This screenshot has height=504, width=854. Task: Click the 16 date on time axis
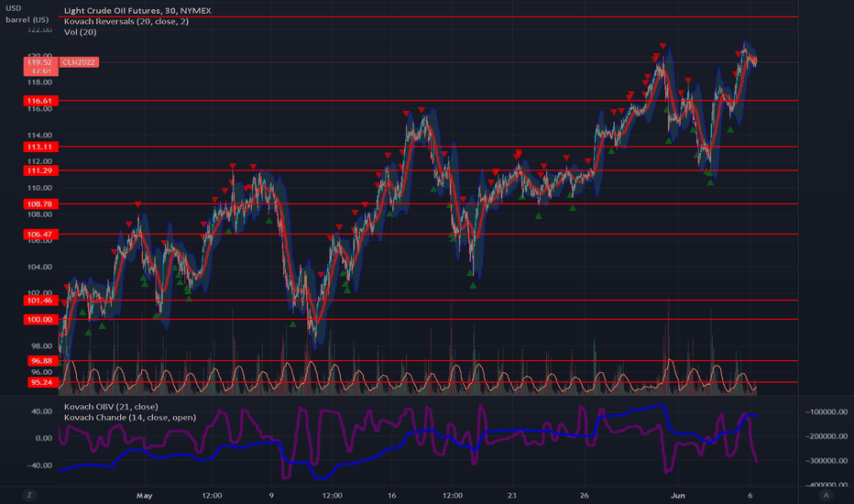pos(391,495)
